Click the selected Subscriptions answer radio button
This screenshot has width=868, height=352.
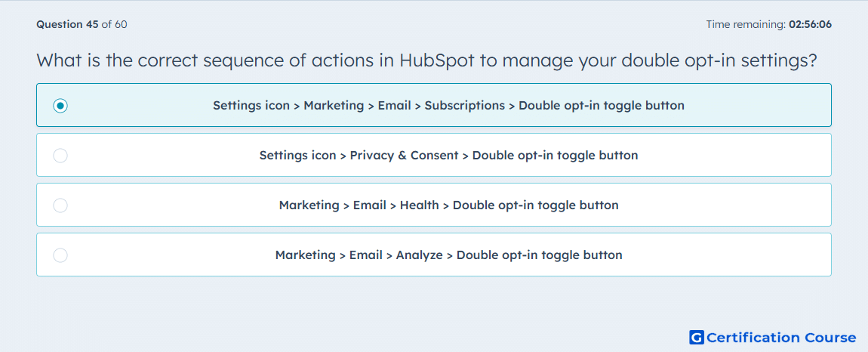coord(60,105)
